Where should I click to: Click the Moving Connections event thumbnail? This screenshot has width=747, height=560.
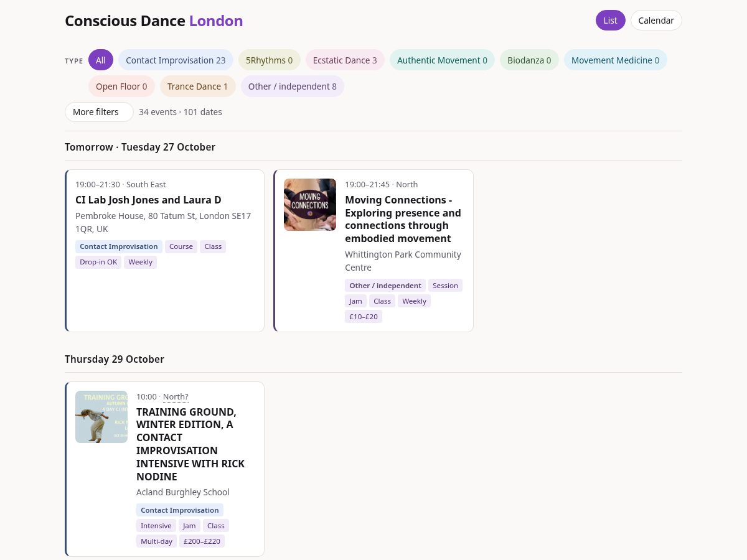click(310, 205)
